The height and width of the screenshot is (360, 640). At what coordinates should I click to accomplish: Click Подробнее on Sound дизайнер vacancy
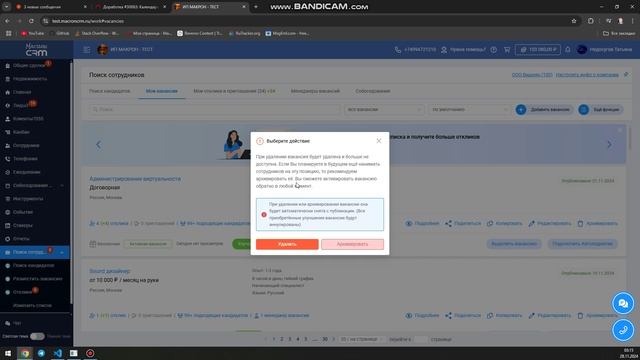coord(422,316)
